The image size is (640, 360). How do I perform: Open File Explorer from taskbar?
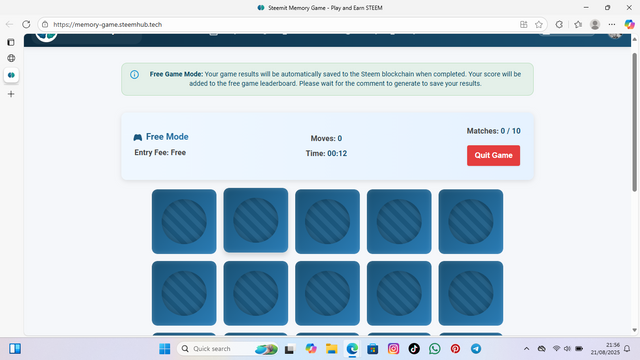click(331, 349)
